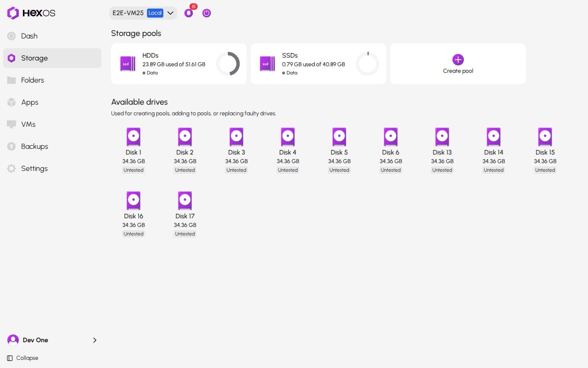The width and height of the screenshot is (588, 368).
Task: Click the HexOS logo
Action: (x=31, y=13)
